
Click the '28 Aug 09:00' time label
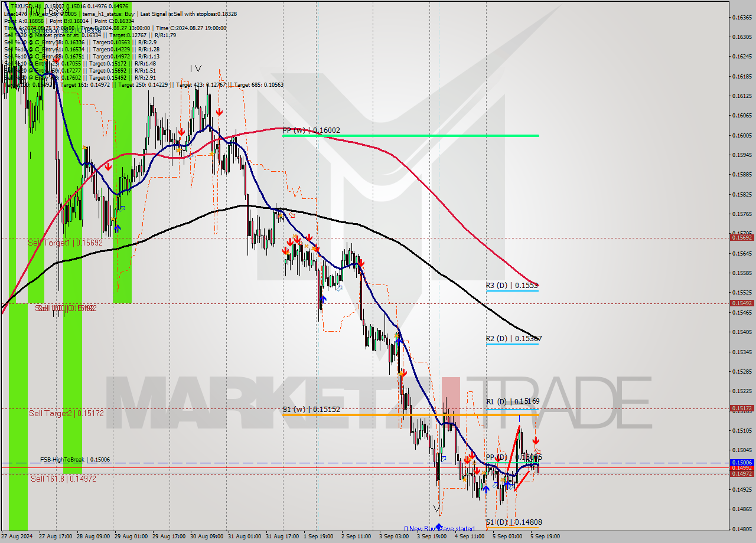[x=93, y=537]
